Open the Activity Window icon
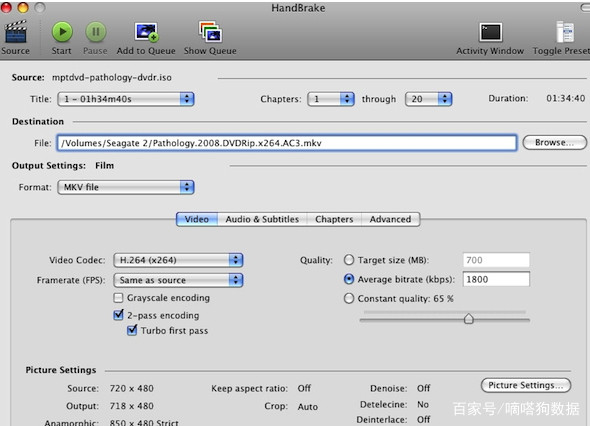Screen dimensions: 590x426 tap(490, 32)
